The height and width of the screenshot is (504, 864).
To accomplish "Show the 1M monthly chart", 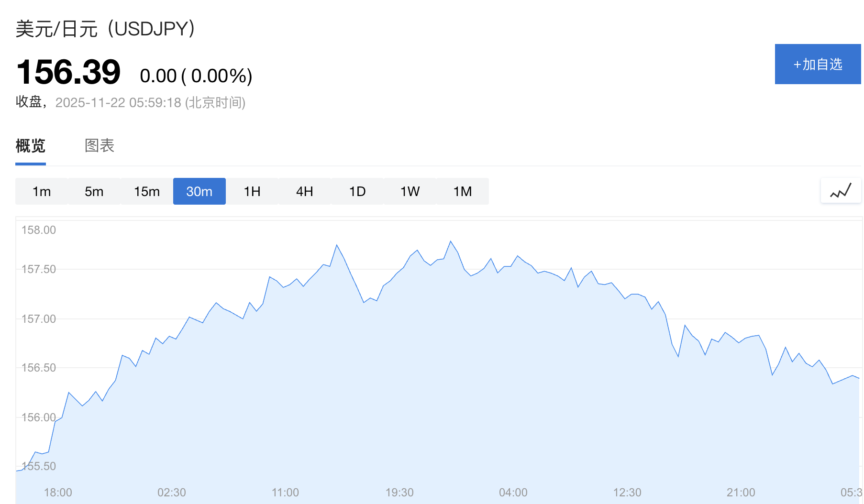I will pos(463,191).
